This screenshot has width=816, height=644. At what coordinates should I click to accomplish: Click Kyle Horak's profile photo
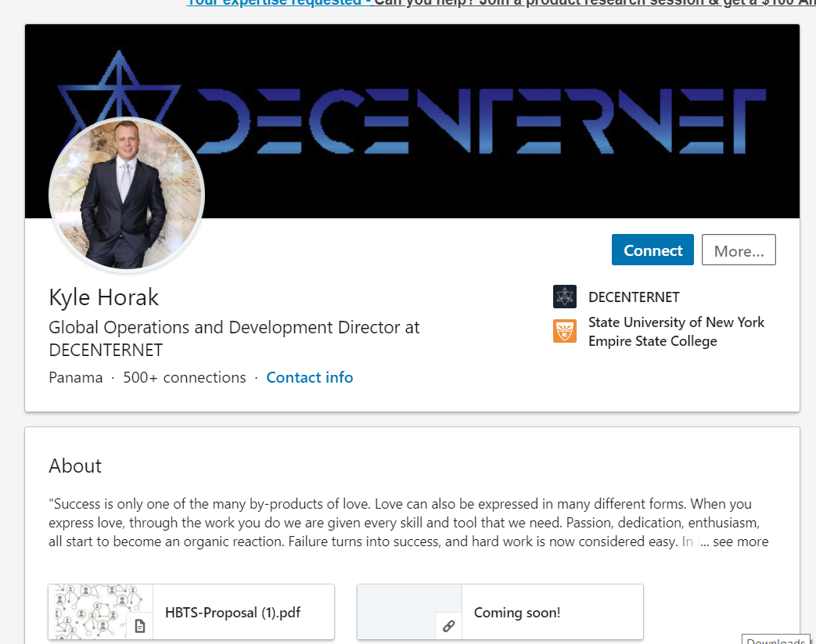[x=127, y=195]
